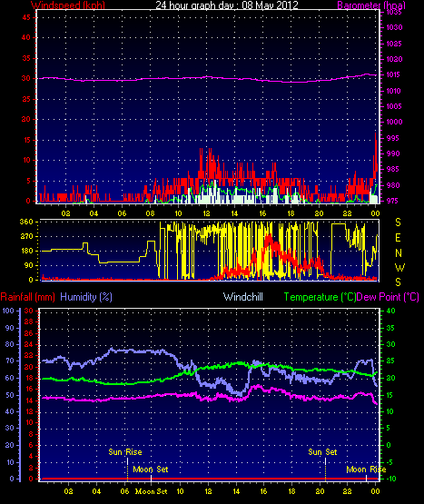The width and height of the screenshot is (424, 504).
Task: Click the Humidity (%) legend label
Action: [x=86, y=297]
